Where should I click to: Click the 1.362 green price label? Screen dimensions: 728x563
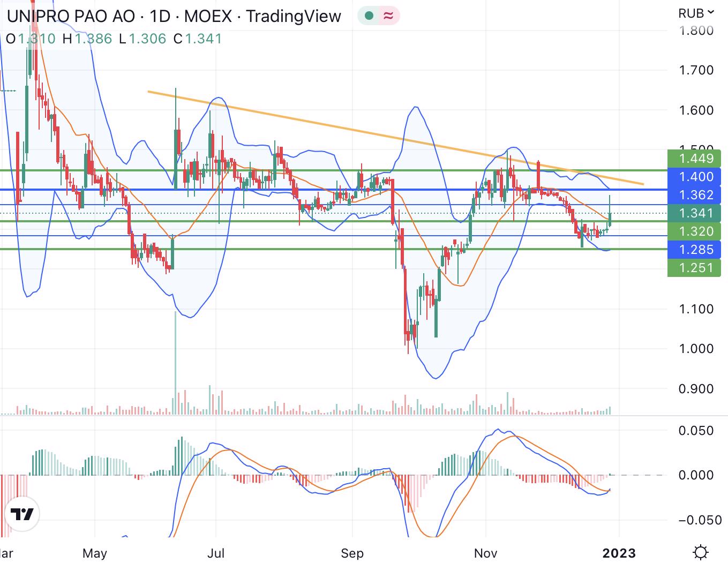[x=694, y=194]
